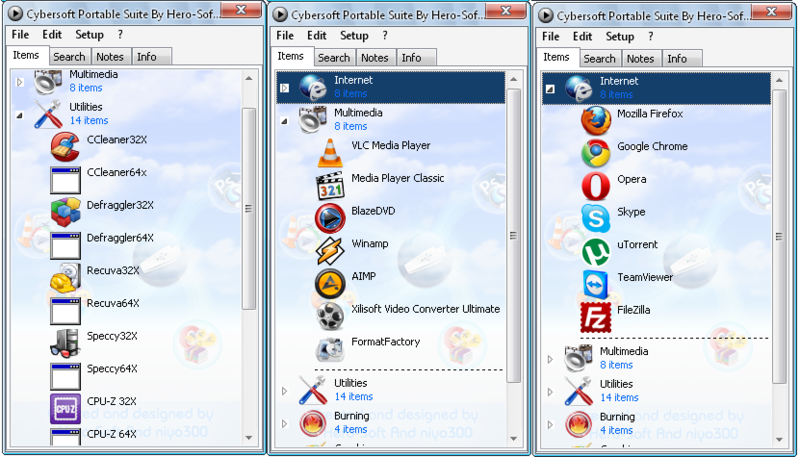Screen dimensions: 800x457
Task: Click the Speccy32X computer icon
Action: [65, 343]
